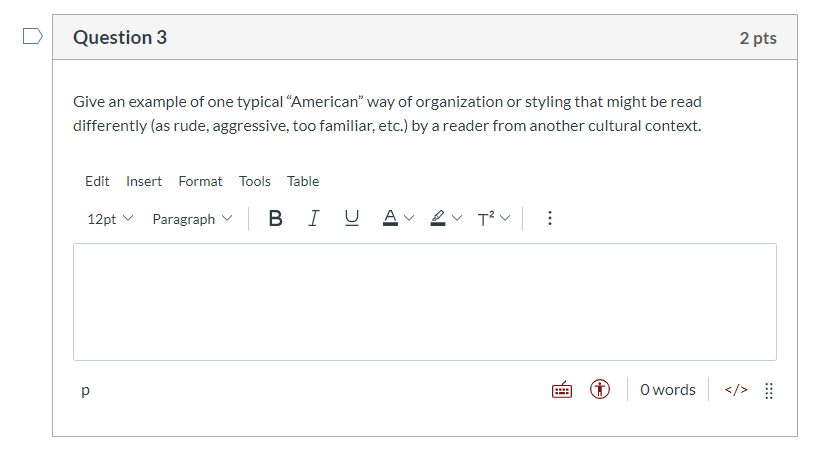The height and width of the screenshot is (451, 833).
Task: Open the Format menu
Action: 200,182
